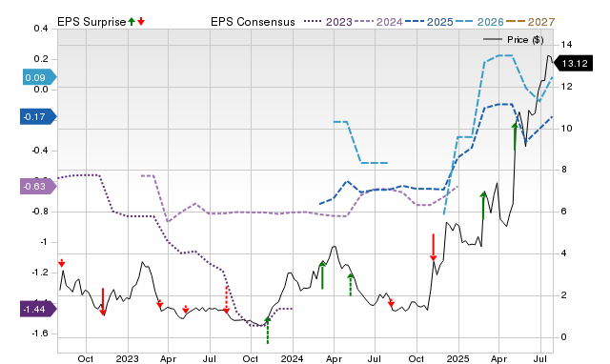This screenshot has height=364, width=610.
Task: Click the green up arrow in EPS Surprise legend
Action: 132,21
